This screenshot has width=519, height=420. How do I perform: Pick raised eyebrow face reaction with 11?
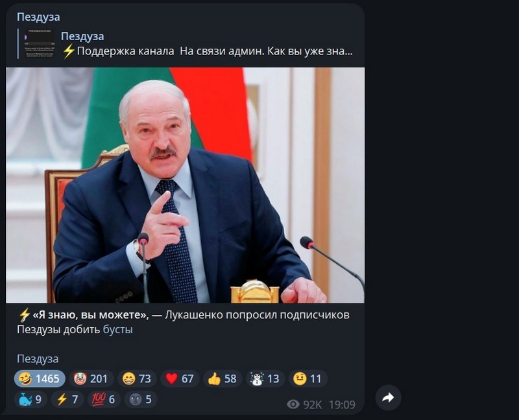click(x=308, y=379)
